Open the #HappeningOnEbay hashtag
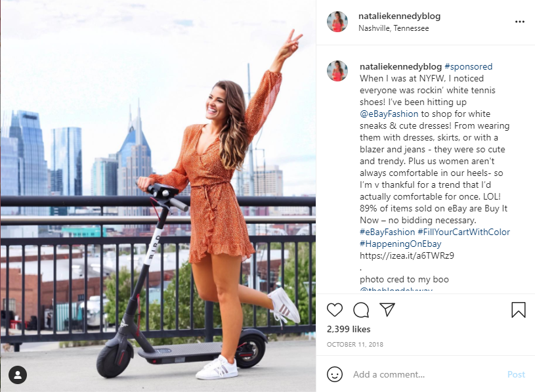Screen dimensions: 535x392 pos(400,244)
